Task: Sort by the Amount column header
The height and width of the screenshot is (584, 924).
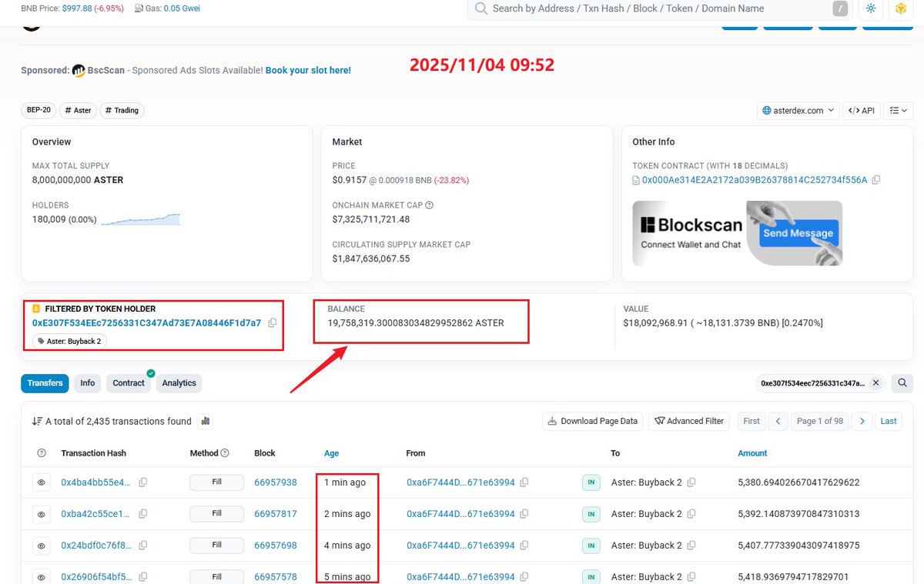Action: [752, 453]
